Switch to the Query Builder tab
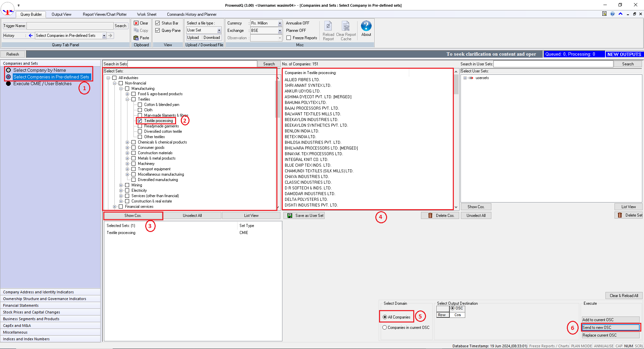The height and width of the screenshot is (349, 644). pyautogui.click(x=31, y=14)
